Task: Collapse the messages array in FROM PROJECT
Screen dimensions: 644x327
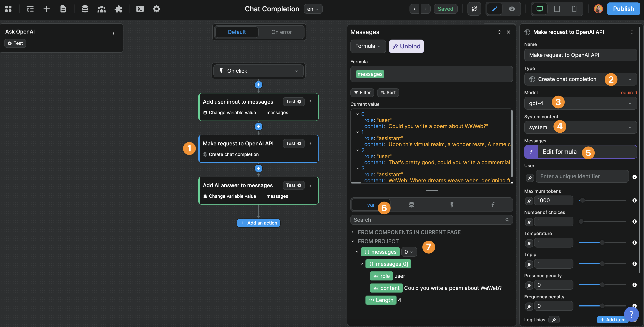Action: click(x=357, y=252)
